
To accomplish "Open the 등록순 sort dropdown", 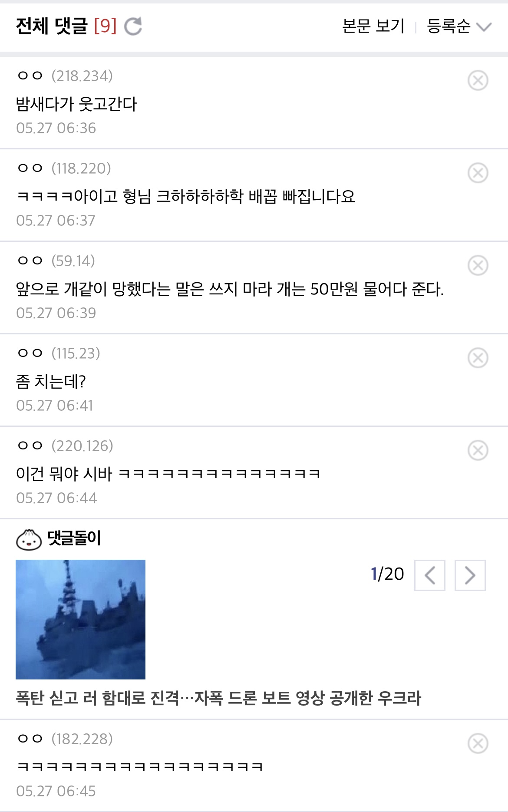I will (459, 26).
